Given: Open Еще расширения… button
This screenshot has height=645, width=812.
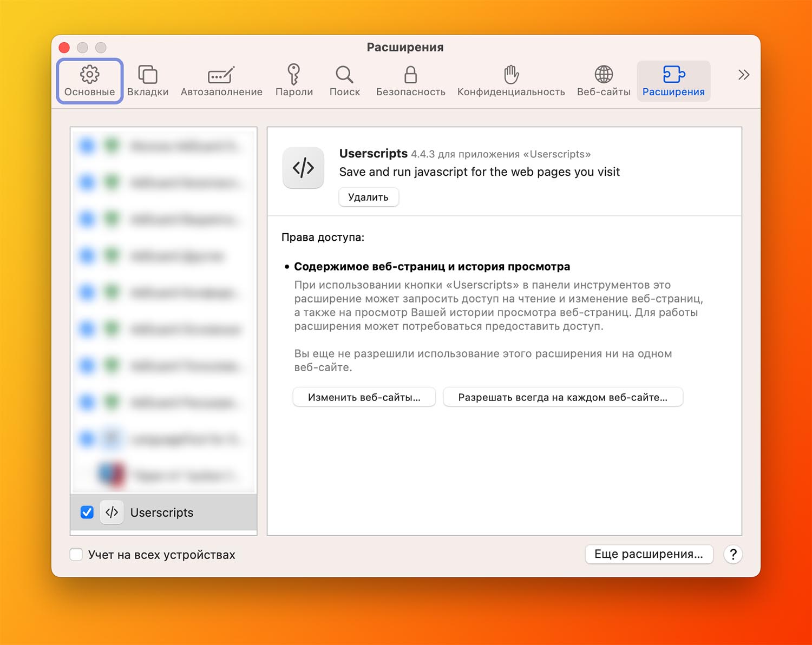Looking at the screenshot, I should tap(649, 554).
